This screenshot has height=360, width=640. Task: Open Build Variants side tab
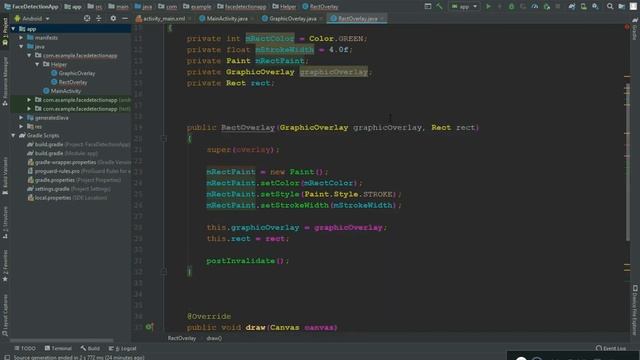click(x=5, y=176)
